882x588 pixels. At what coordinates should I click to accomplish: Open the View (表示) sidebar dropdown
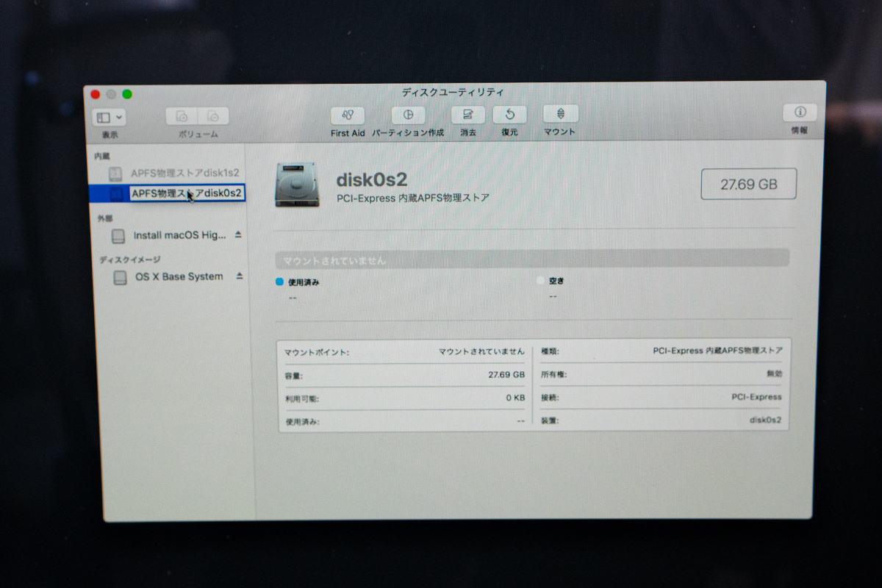coord(110,117)
